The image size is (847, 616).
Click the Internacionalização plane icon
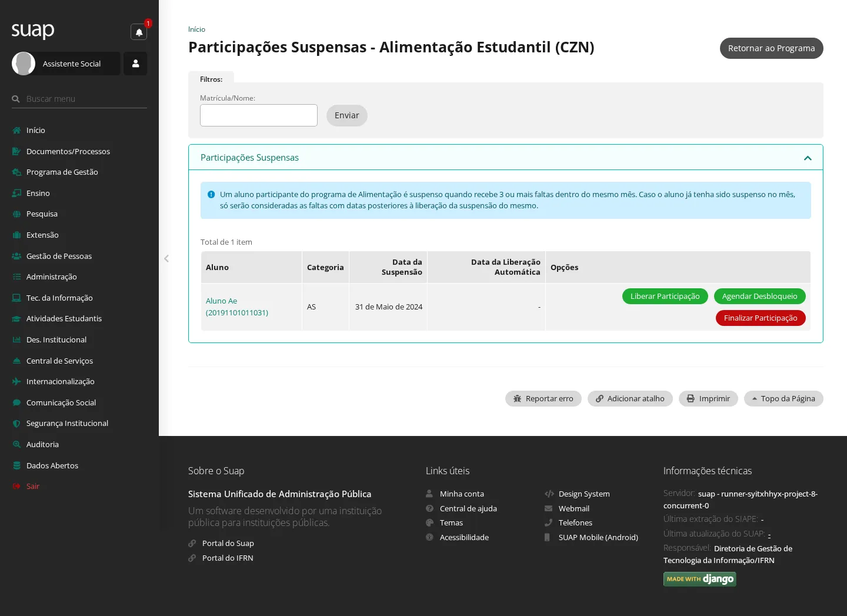pos(16,381)
